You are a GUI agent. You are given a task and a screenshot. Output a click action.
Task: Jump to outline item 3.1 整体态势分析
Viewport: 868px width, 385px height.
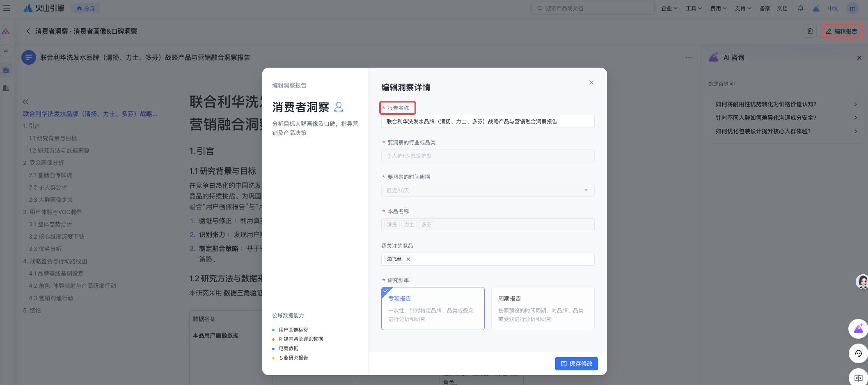(50, 224)
